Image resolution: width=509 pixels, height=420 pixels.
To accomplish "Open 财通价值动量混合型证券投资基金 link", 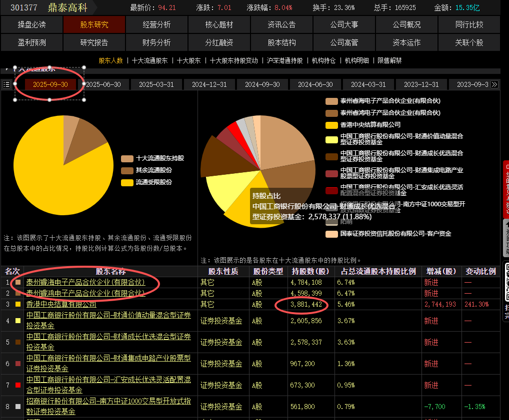I will [x=108, y=321].
